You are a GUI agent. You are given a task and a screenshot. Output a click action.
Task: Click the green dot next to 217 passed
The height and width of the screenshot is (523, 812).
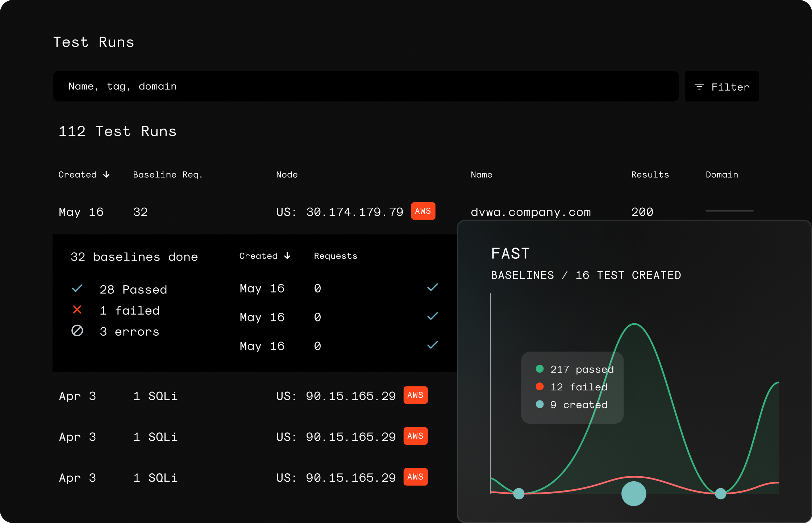click(x=540, y=369)
